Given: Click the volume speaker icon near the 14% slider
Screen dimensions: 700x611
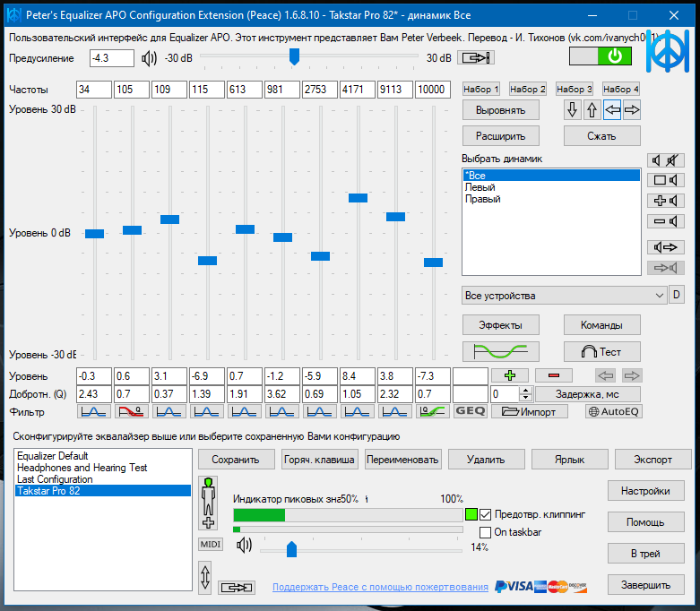Looking at the screenshot, I should coord(244,545).
